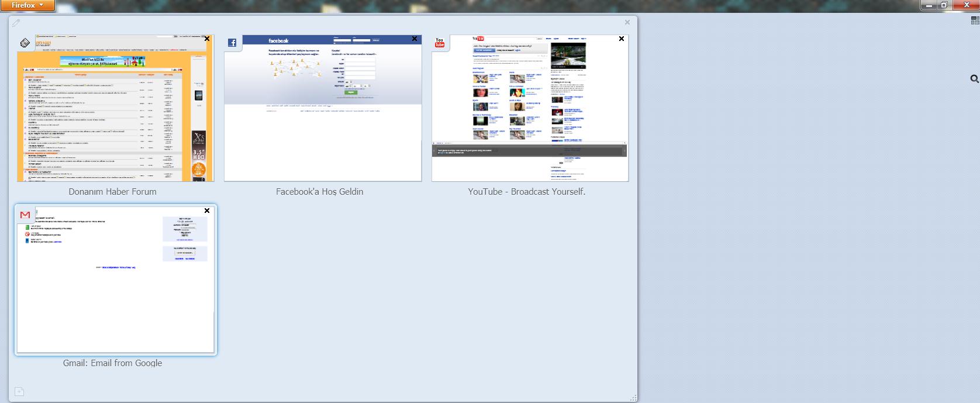This screenshot has width=980, height=403.
Task: Select 'YouTube - Broadcast Yourself.' title
Action: (x=527, y=192)
